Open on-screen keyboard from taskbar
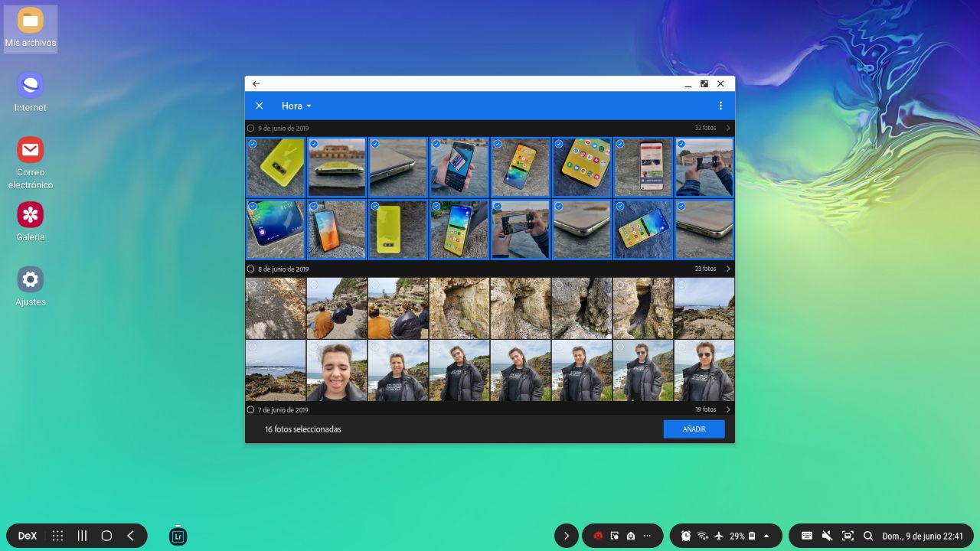Screen dimensions: 980x551 tap(806, 536)
